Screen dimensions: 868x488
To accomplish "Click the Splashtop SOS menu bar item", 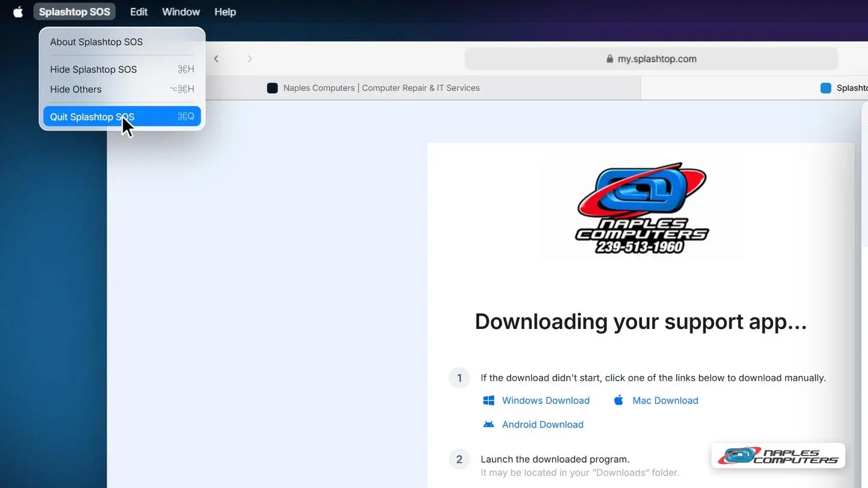I will [75, 12].
